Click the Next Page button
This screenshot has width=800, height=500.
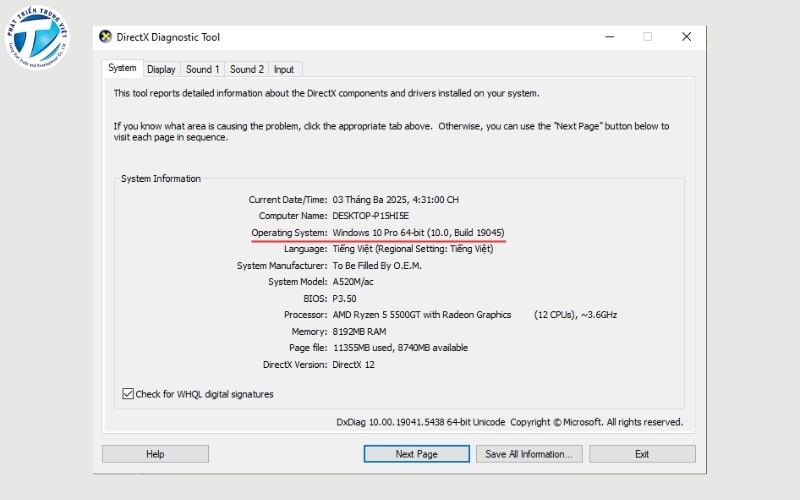tap(416, 454)
